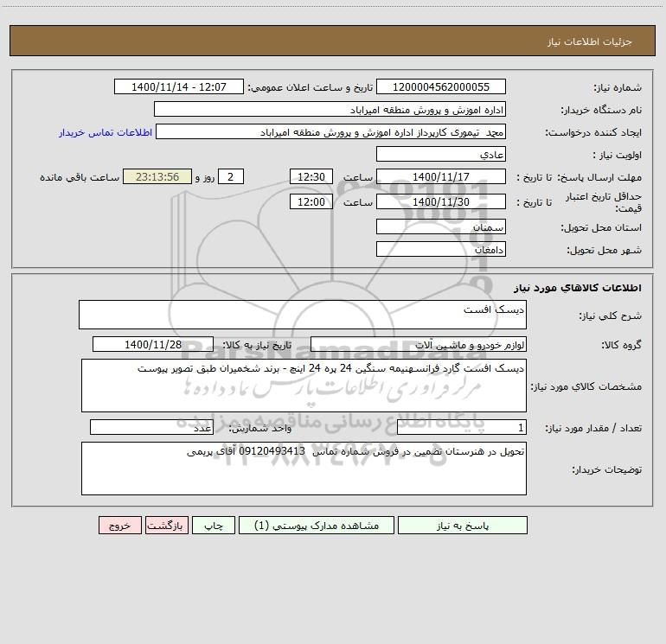This screenshot has height=644, width=666.
Task: Click the چاپ print button
Action: (214, 525)
